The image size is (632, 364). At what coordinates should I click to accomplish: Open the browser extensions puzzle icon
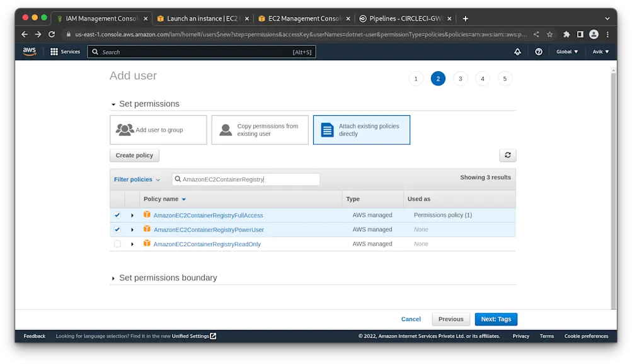click(566, 34)
